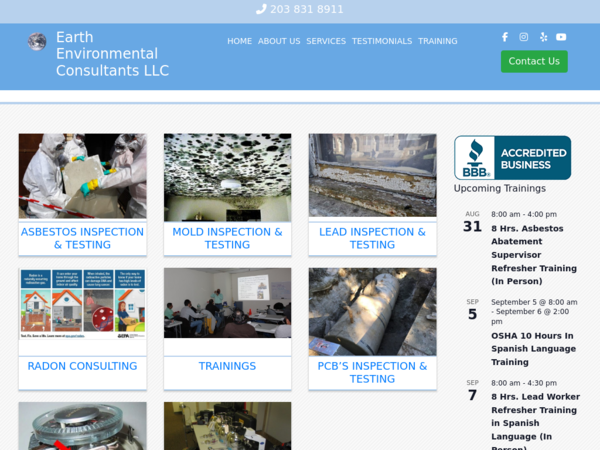Click the SEP 7 date label

click(472, 391)
